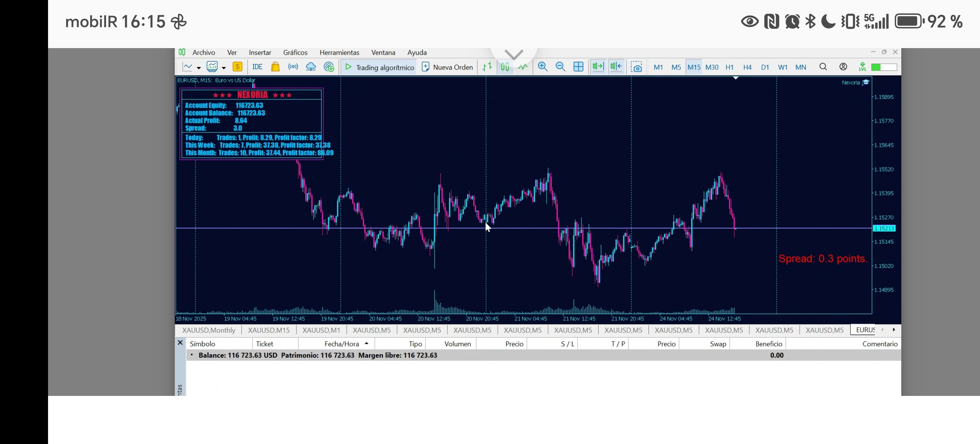Toggle chart shift from right edge
Screen dimensions: 980x444
(616, 67)
